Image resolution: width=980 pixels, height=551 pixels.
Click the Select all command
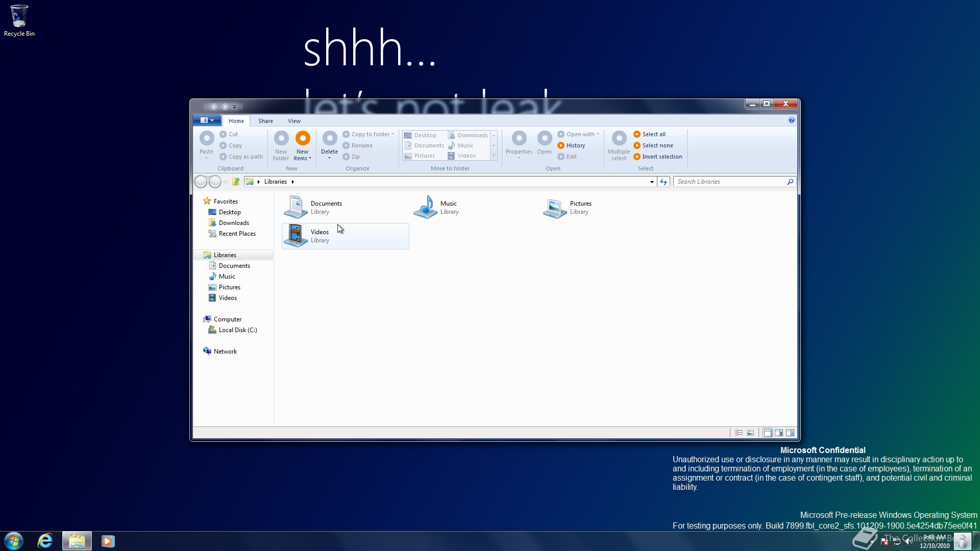coord(653,134)
